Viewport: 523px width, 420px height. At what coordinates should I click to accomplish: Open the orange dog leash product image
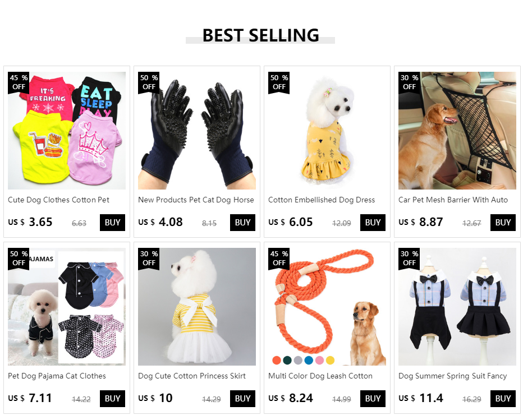point(327,307)
